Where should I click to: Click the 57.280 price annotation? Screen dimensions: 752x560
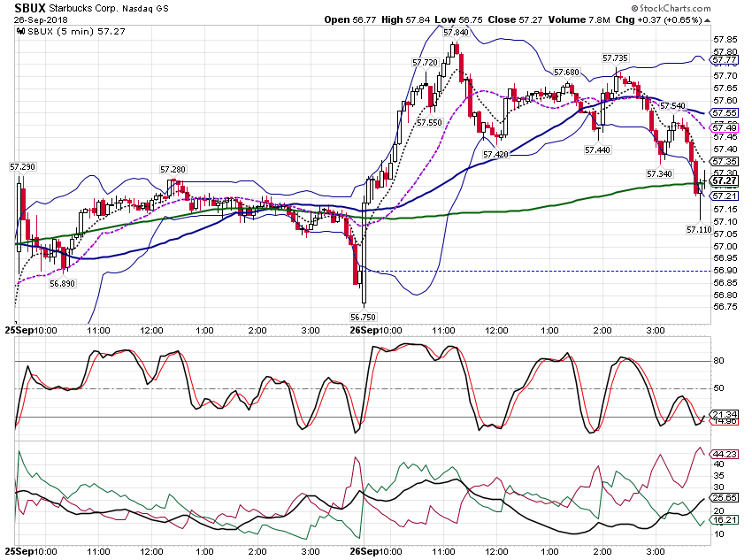[x=173, y=169]
